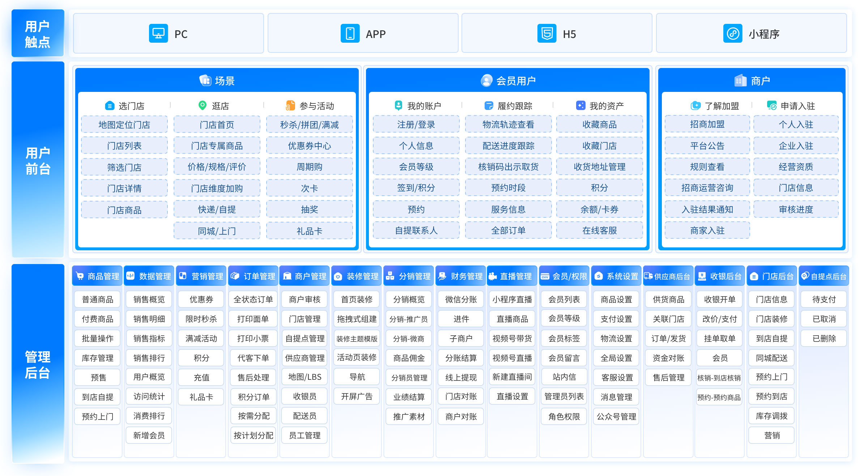Select the 门店后台 column header
This screenshot has width=868, height=476.
coord(772,276)
